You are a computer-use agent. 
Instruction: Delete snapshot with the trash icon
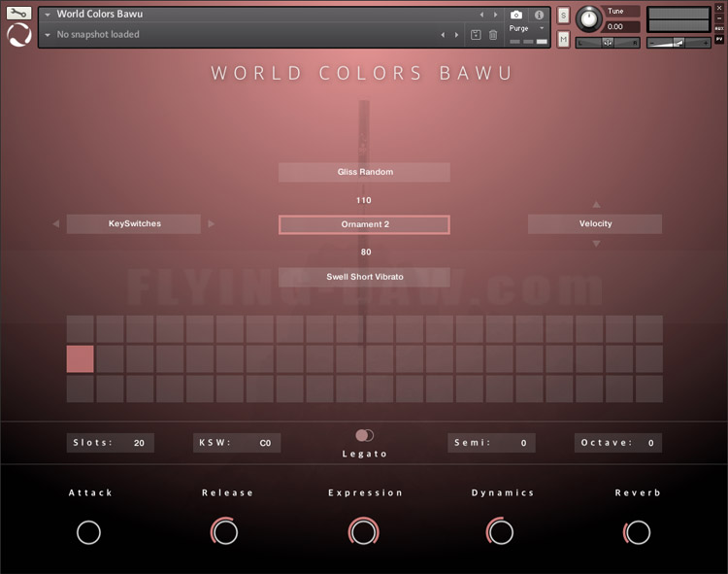[x=493, y=35]
